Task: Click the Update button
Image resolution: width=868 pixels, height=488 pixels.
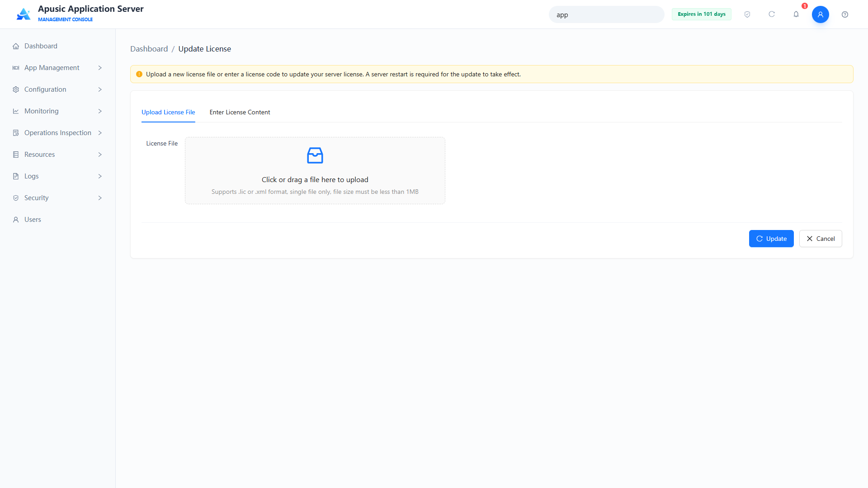Action: click(771, 239)
